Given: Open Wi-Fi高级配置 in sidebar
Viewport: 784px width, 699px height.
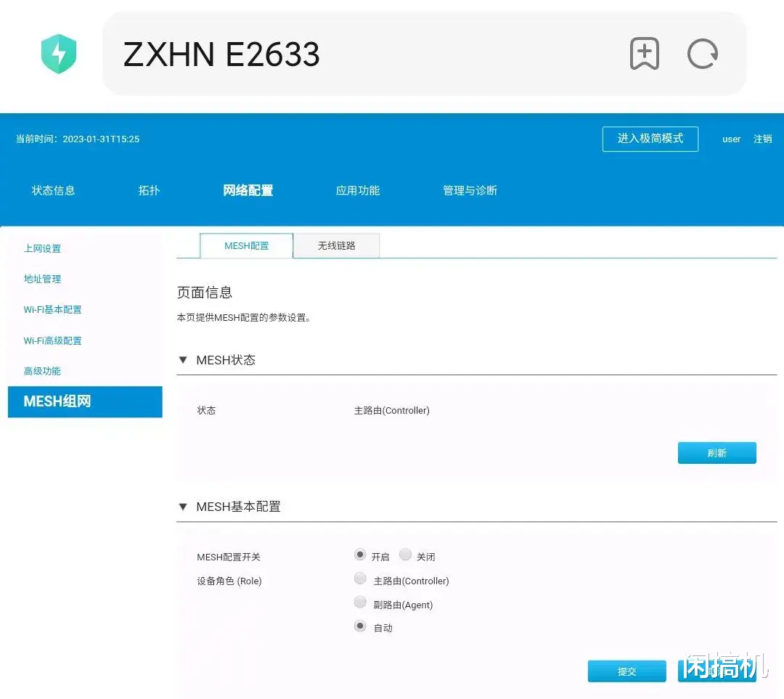Looking at the screenshot, I should (52, 340).
